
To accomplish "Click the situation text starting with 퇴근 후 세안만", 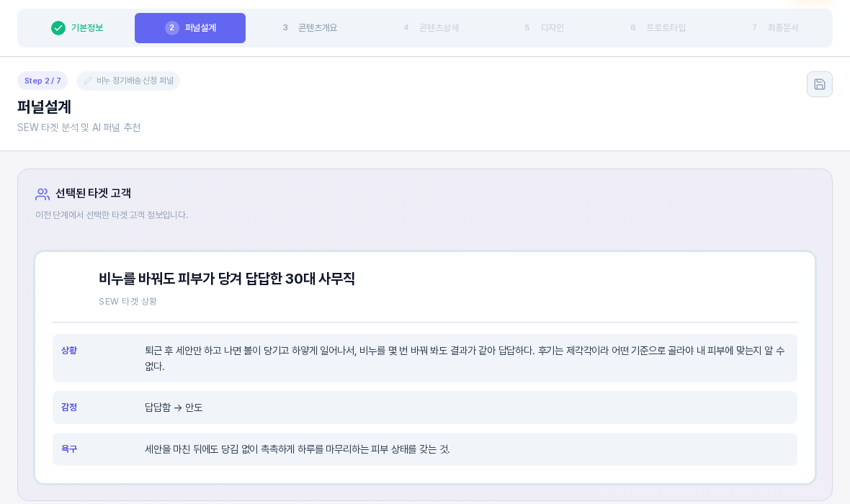I will click(x=465, y=359).
